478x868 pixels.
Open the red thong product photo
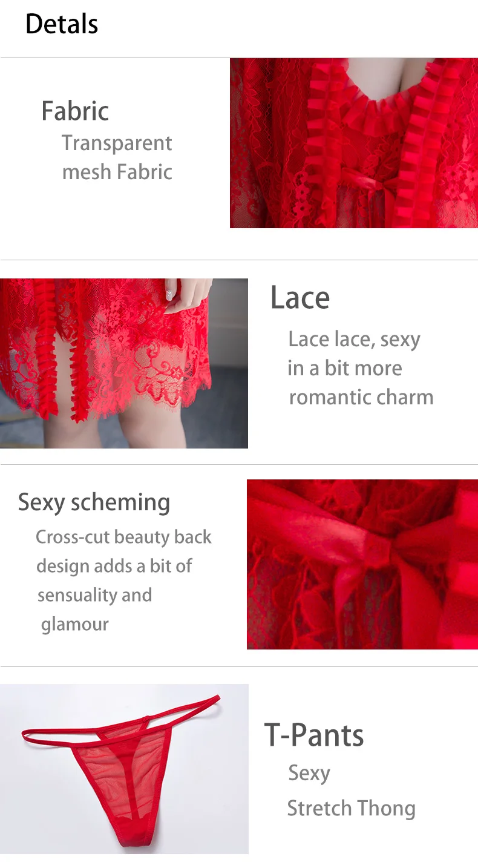coord(124,769)
